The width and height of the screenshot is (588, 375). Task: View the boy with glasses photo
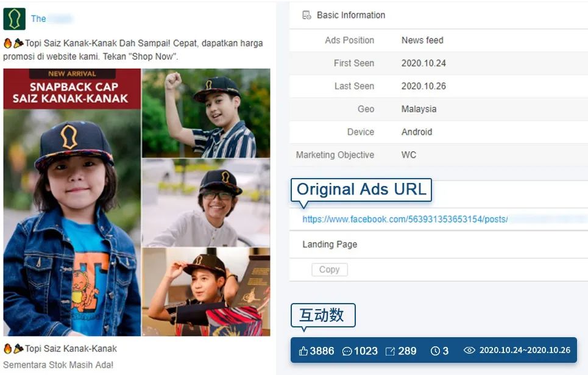click(x=206, y=203)
